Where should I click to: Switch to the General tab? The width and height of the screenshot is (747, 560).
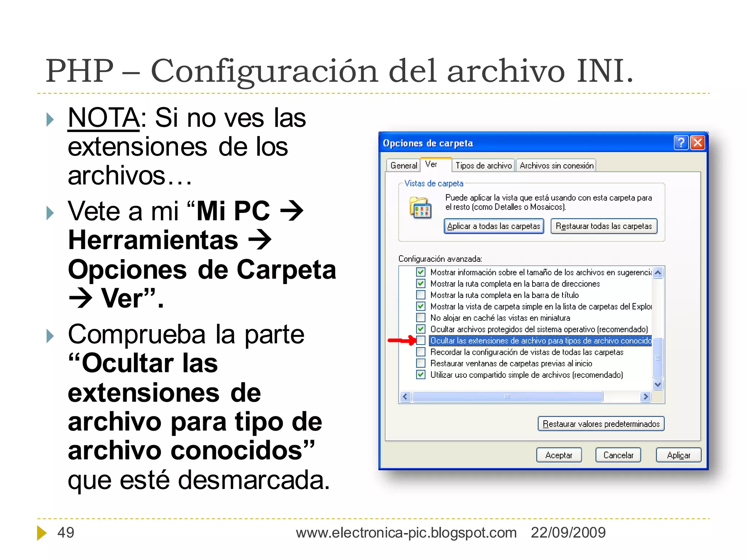(x=403, y=166)
